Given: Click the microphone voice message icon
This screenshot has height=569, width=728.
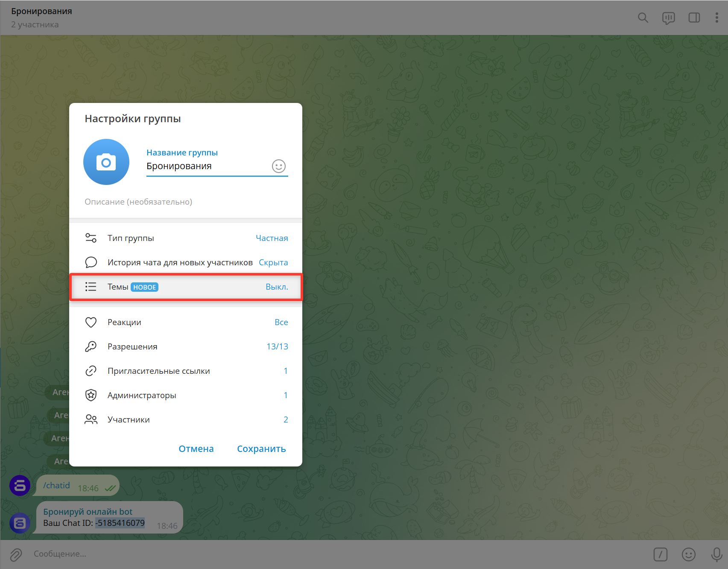Looking at the screenshot, I should (716, 554).
